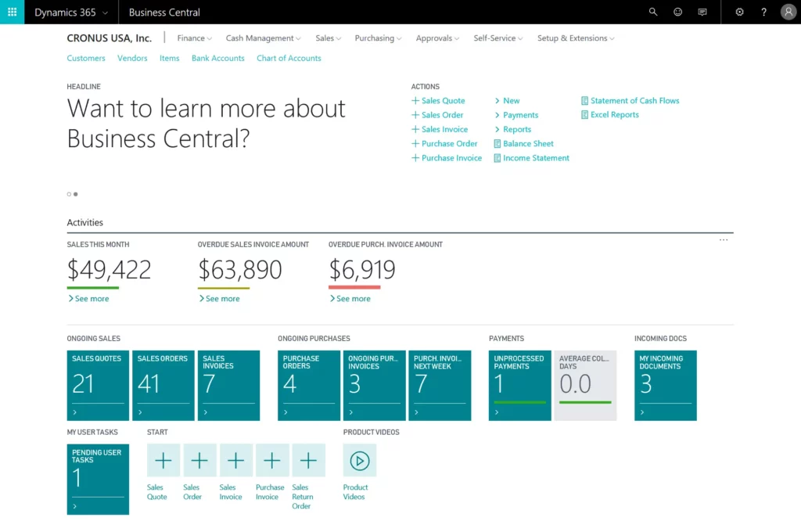Click the Sales Return Order plus tile
Image resolution: width=801 pixels, height=532 pixels.
(308, 461)
